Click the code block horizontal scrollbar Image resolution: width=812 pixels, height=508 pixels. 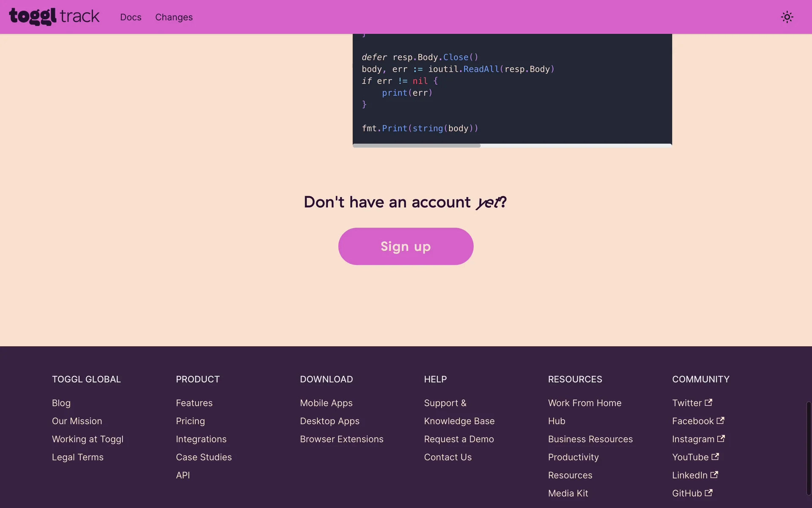coord(417,146)
